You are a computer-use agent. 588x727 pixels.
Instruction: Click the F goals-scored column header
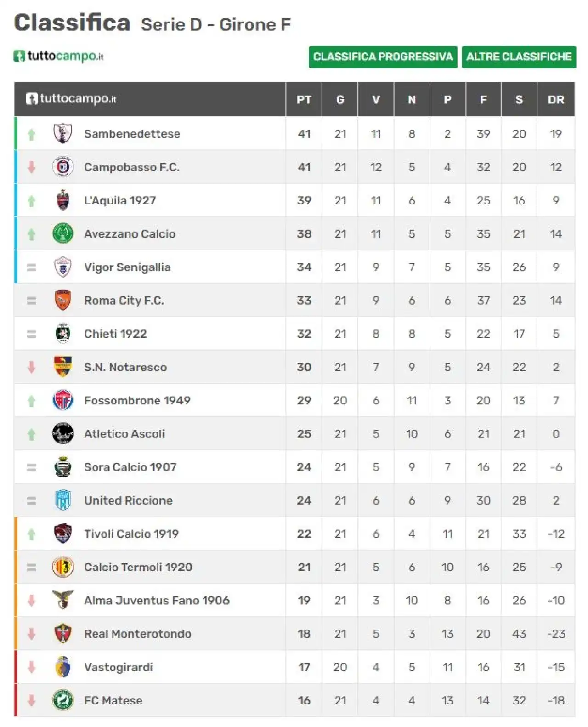[x=483, y=99]
